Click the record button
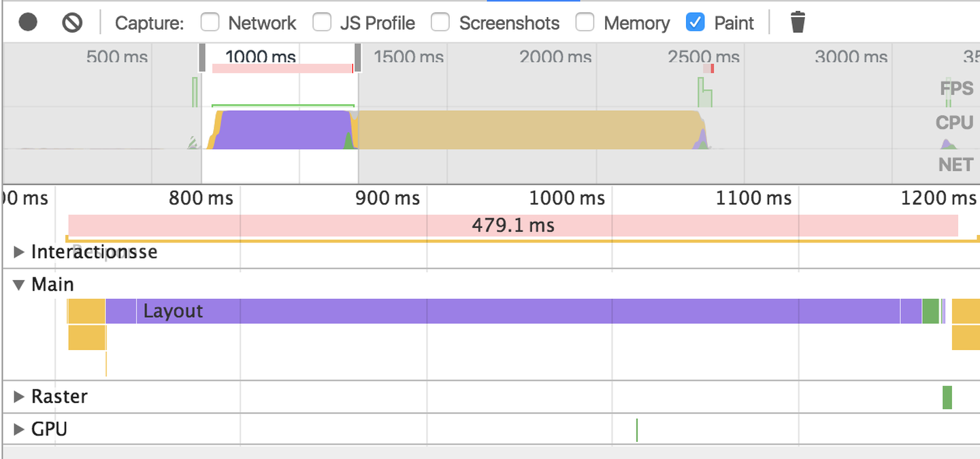980x459 pixels. point(28,22)
